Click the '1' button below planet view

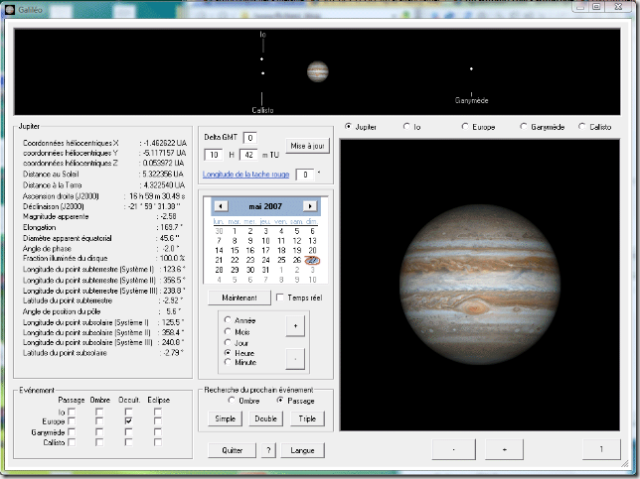[x=601, y=450]
